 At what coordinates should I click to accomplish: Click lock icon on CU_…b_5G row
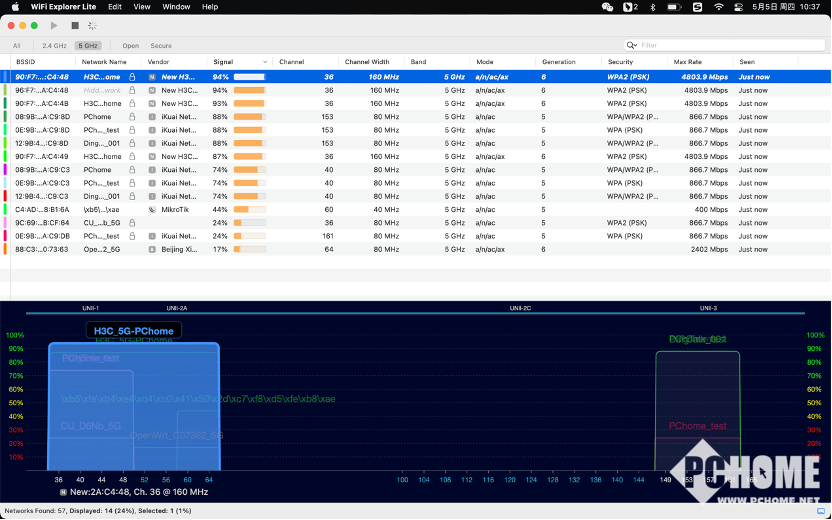point(132,223)
